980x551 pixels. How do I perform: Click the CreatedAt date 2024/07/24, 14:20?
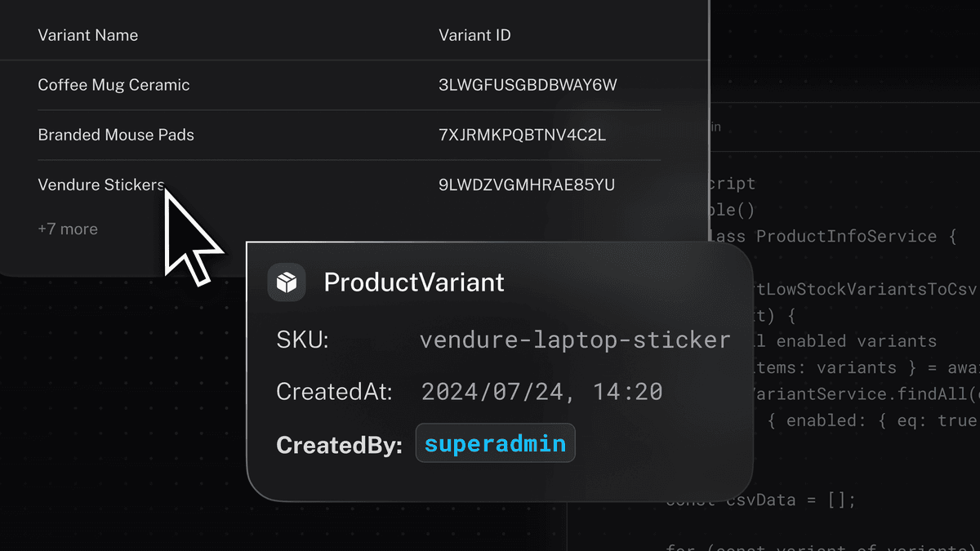[541, 392]
